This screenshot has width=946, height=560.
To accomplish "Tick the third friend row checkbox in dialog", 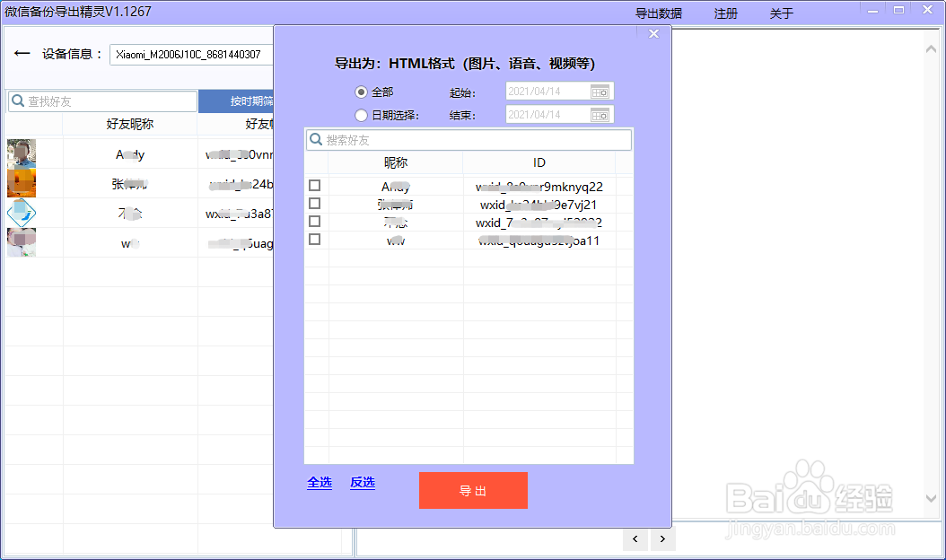I will tap(314, 222).
